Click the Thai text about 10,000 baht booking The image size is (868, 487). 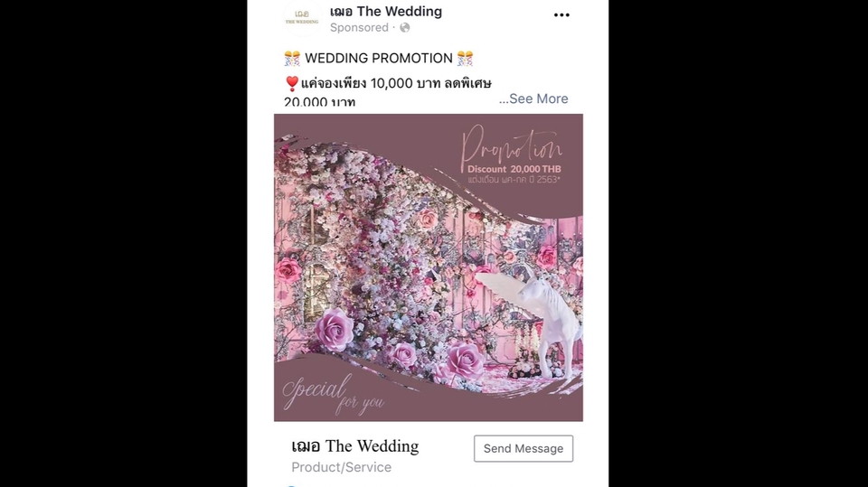tap(396, 83)
